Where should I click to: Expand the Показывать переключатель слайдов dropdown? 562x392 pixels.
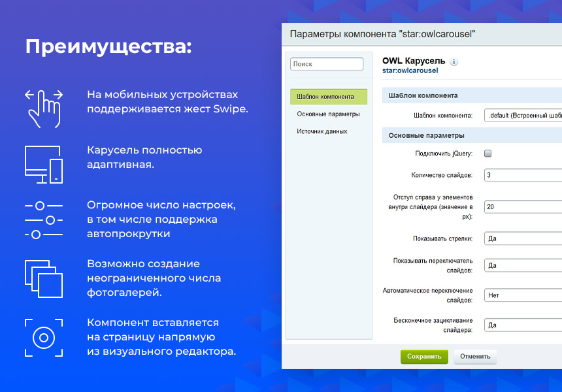[x=523, y=265]
